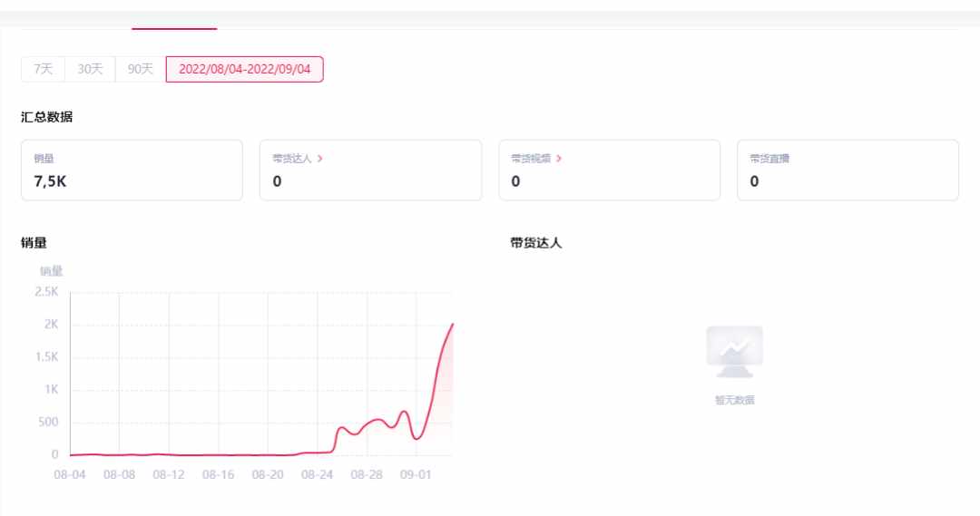Select the 7天 time range

pos(44,69)
